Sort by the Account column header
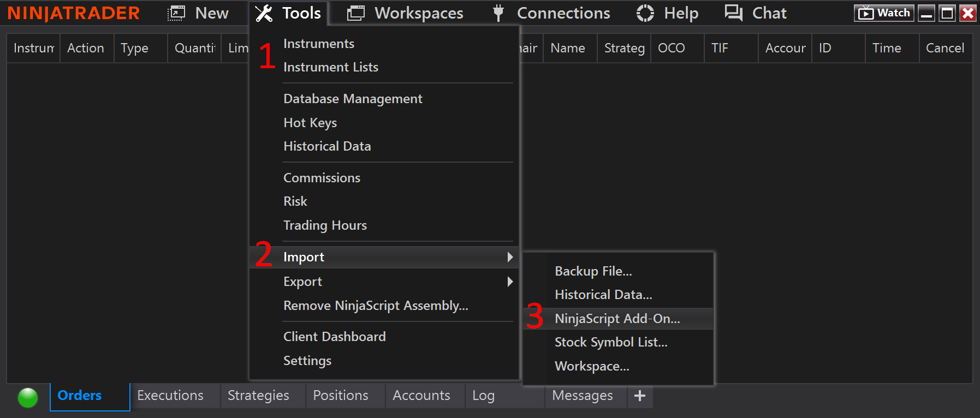980x418 pixels. point(785,48)
